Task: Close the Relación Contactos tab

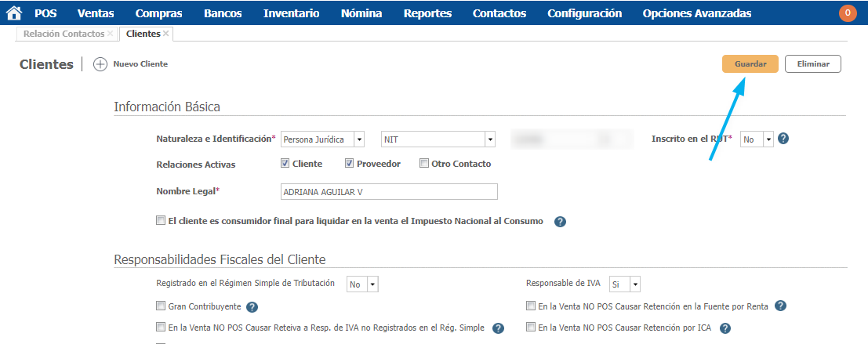Action: pos(111,34)
